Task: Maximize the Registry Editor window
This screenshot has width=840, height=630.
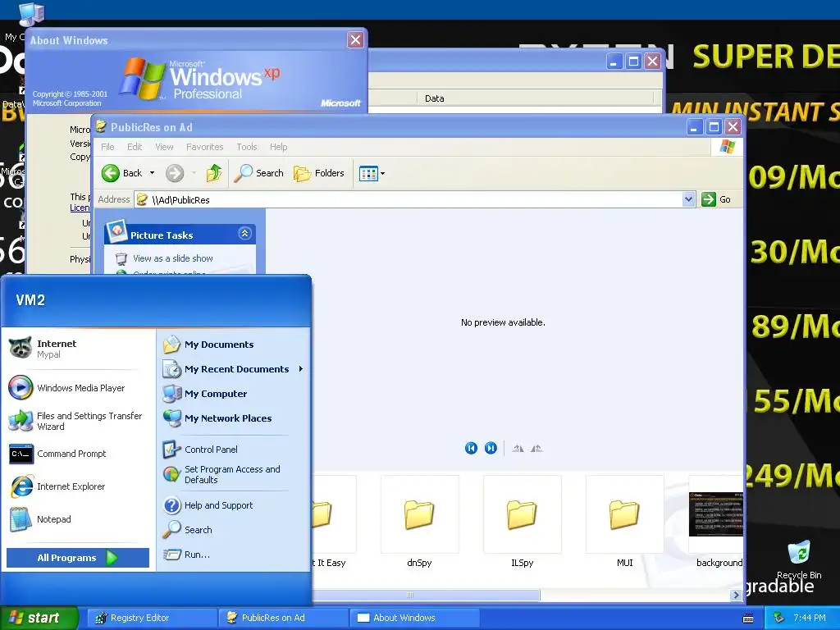Action: click(x=633, y=61)
